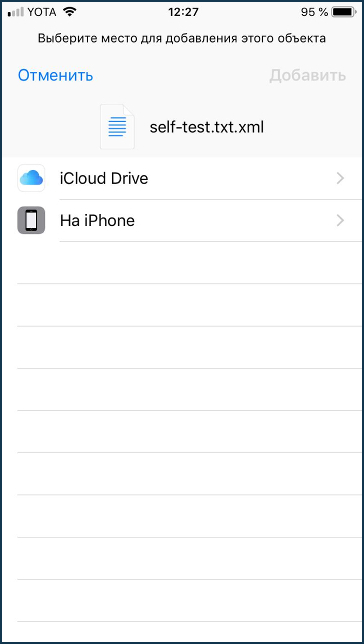
Task: Tap the battery indicator icon
Action: [x=344, y=12]
